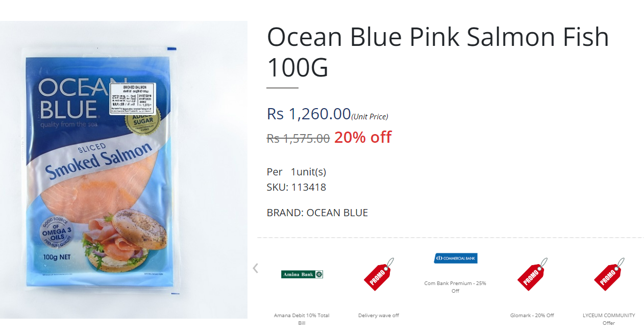644x335 pixels.
Task: Click the red 20% off label
Action: [363, 137]
